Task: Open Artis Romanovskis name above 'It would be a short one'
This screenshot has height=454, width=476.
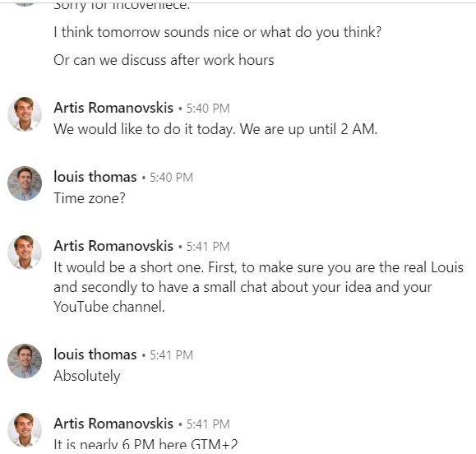Action: click(x=113, y=246)
